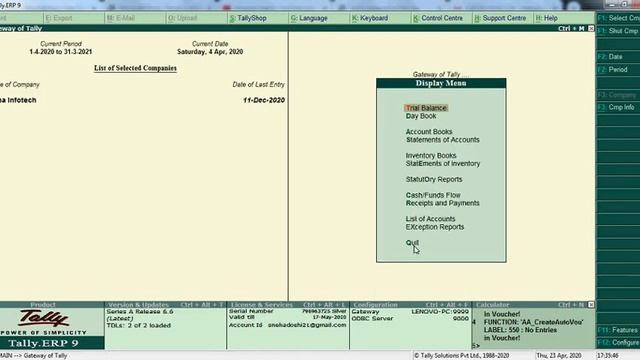The height and width of the screenshot is (360, 640).
Task: Select Account Books menu entry
Action: click(429, 132)
